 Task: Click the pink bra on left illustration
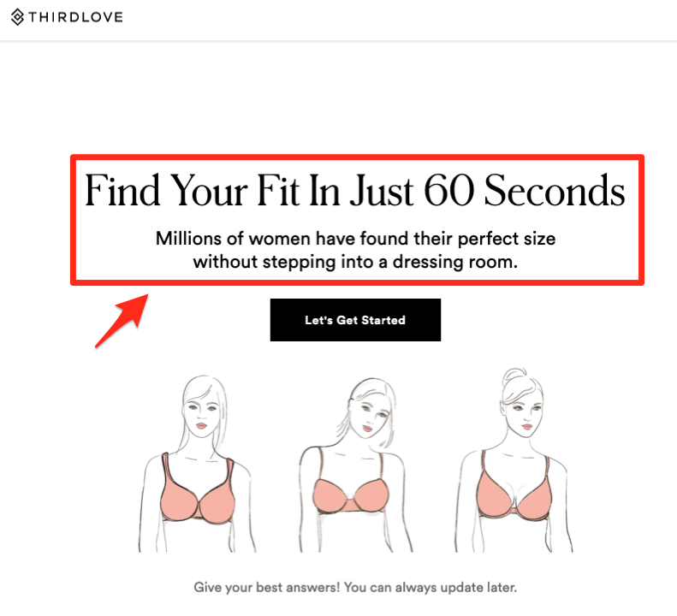198,493
